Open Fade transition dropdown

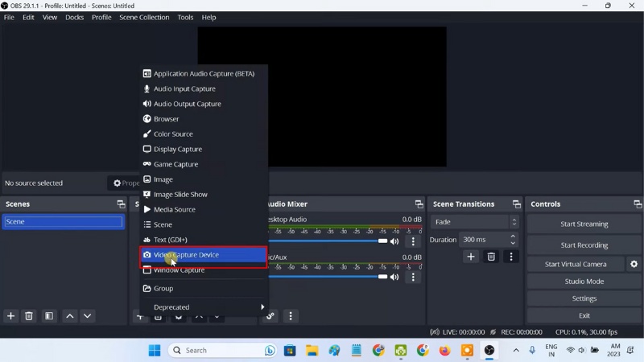click(x=474, y=222)
